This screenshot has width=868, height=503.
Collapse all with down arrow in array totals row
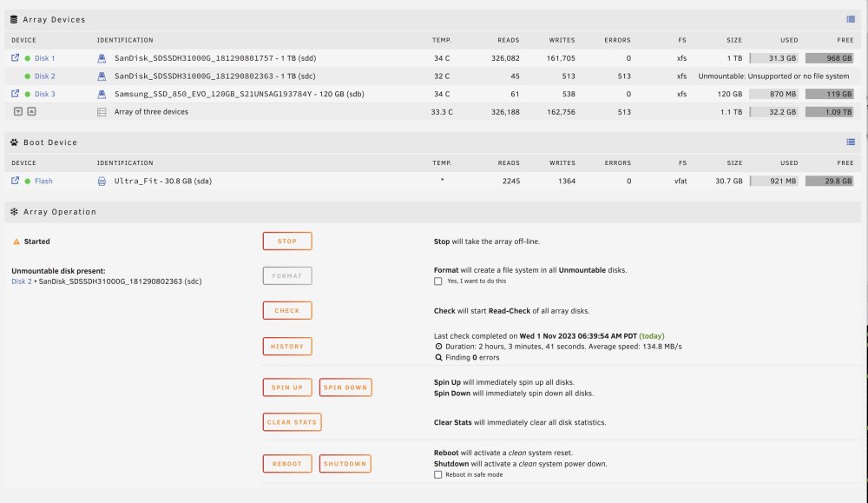coord(18,111)
